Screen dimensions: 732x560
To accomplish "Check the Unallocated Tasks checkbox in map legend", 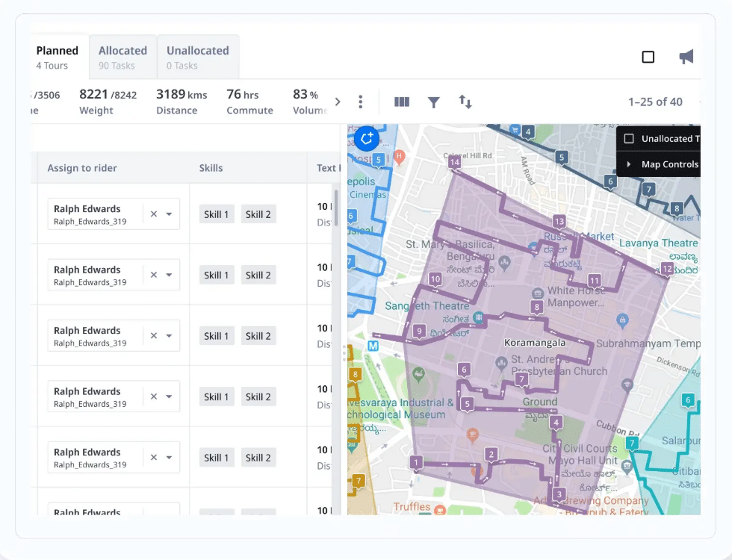I will (x=629, y=138).
